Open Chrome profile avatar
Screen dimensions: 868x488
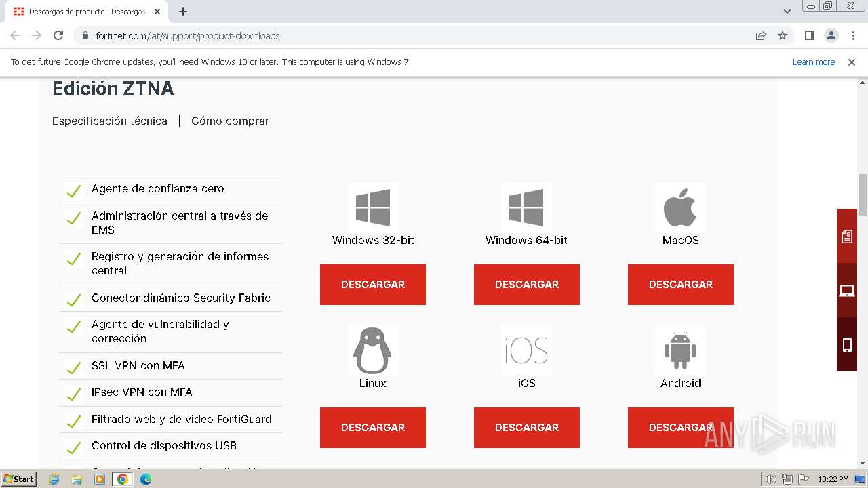831,35
